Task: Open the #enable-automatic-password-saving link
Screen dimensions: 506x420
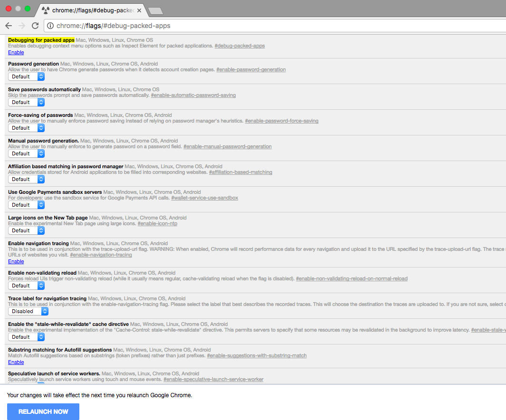Action: click(193, 95)
